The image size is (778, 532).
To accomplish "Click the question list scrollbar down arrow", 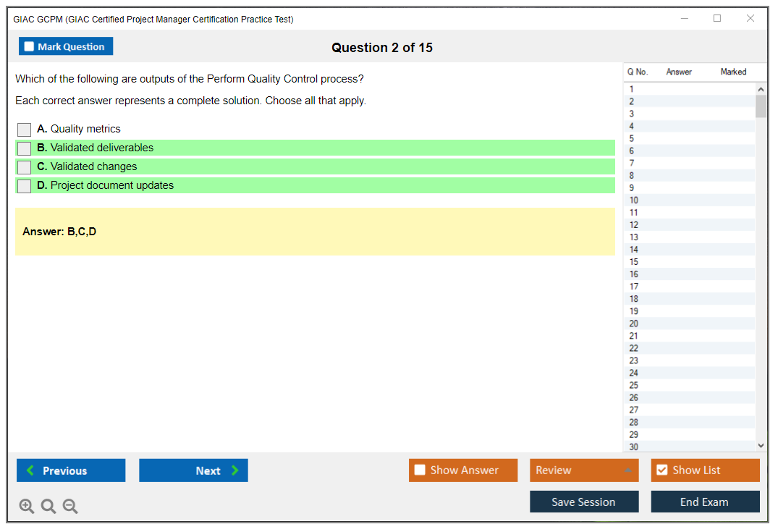I will pos(761,445).
